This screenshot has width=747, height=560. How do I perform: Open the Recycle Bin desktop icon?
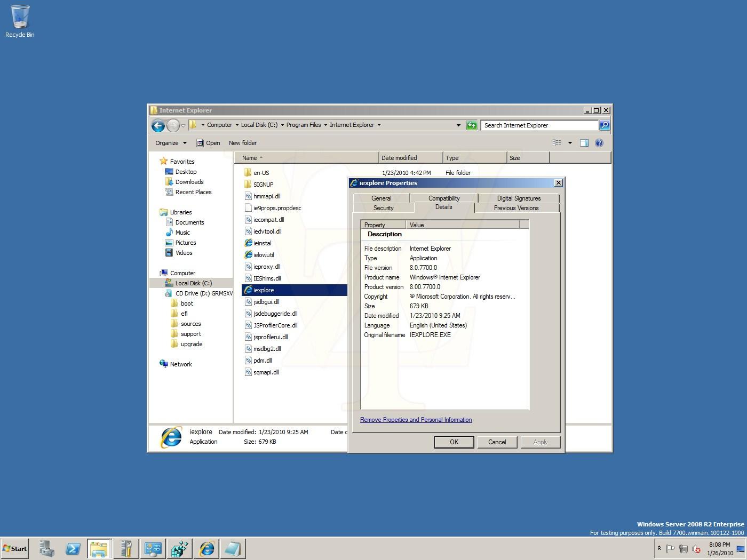pos(20,21)
